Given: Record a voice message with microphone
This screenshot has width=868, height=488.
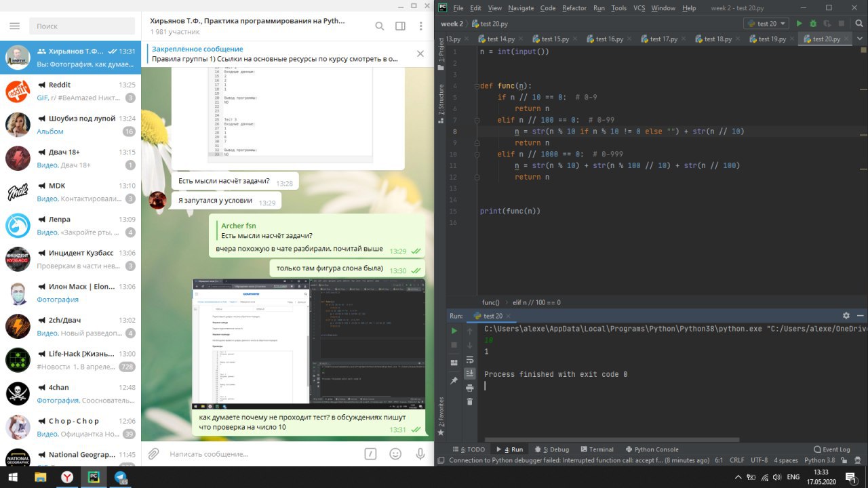Looking at the screenshot, I should tap(420, 453).
